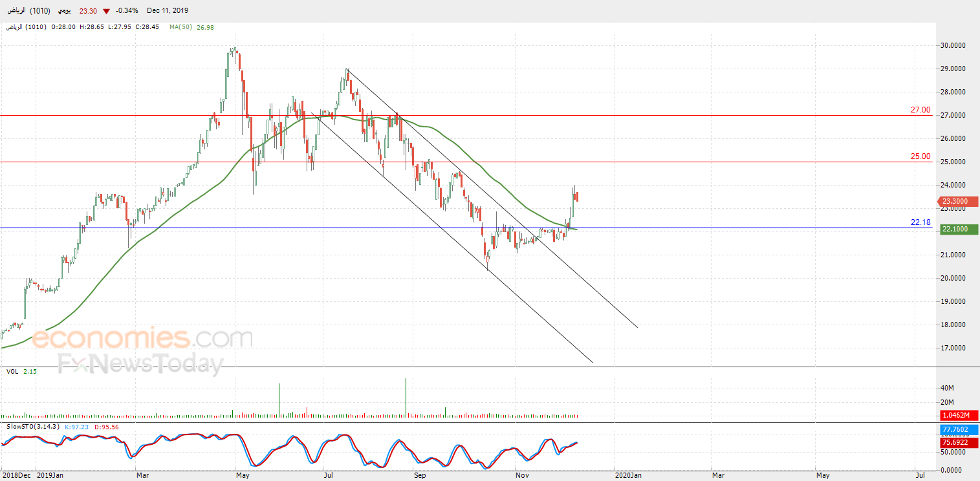
Task: Click the C:28.45 close value
Action: pyautogui.click(x=149, y=27)
